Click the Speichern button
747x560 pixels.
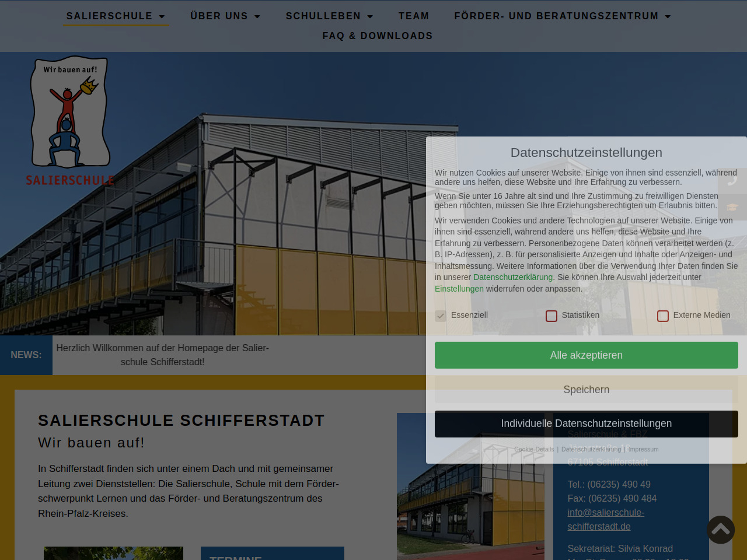point(586,390)
